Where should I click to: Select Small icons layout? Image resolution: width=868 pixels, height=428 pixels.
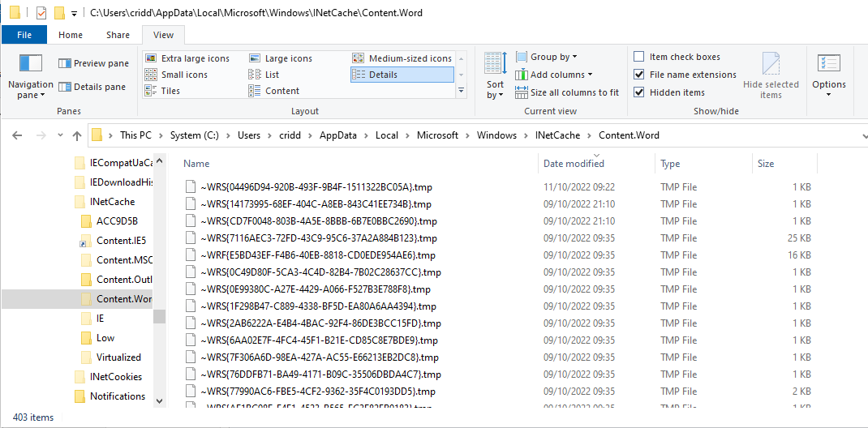[x=177, y=75]
